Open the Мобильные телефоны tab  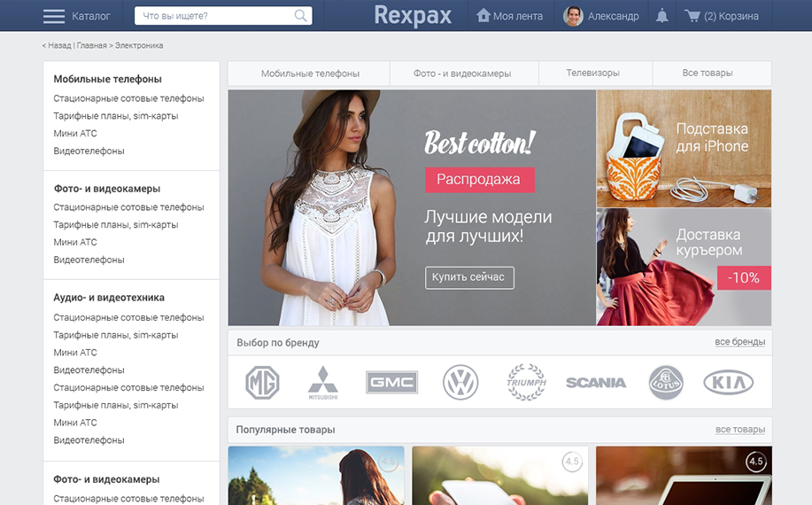310,73
